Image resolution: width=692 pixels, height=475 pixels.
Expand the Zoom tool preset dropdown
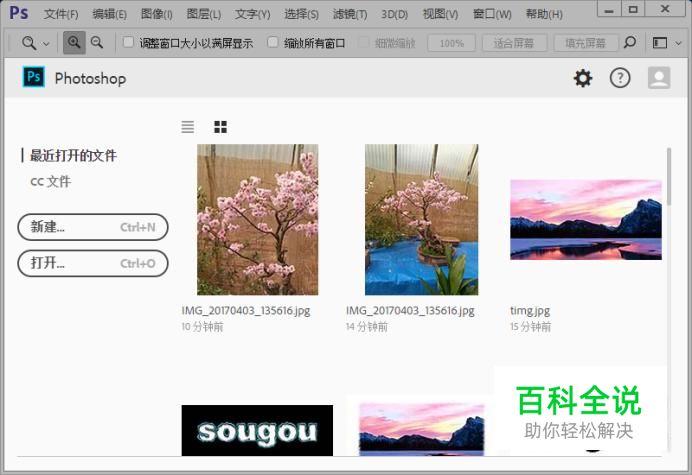(46, 43)
